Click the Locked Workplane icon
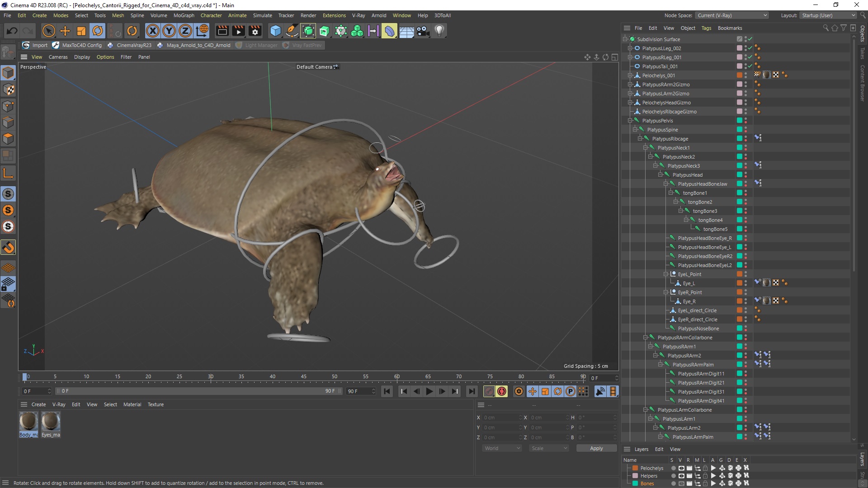The height and width of the screenshot is (488, 868). (8, 284)
